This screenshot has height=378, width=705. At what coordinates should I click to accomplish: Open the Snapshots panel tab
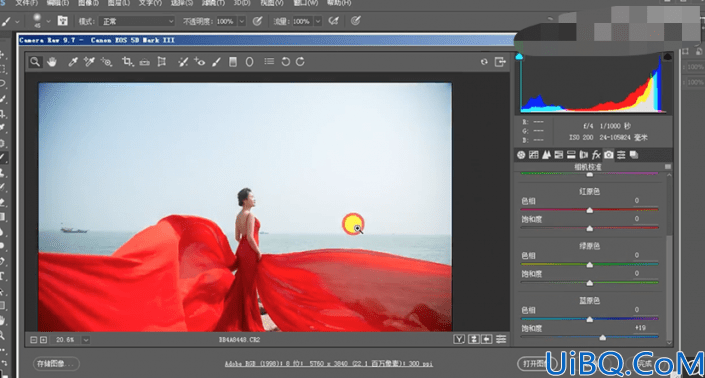(x=634, y=155)
